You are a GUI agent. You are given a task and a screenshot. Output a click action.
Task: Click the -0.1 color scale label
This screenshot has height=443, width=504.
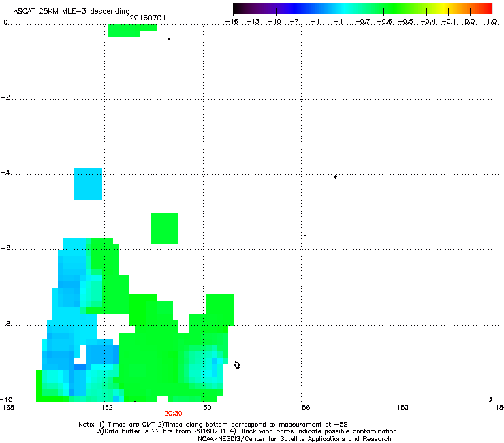click(x=449, y=22)
